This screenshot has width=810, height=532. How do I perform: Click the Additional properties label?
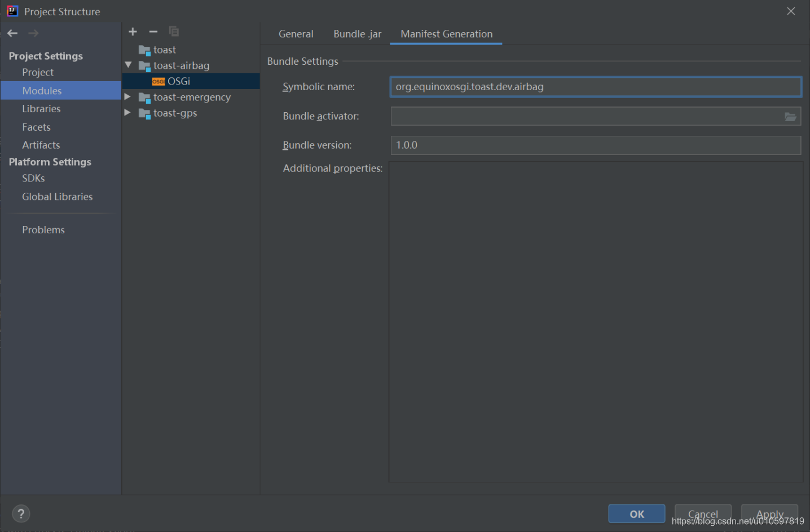pos(333,169)
